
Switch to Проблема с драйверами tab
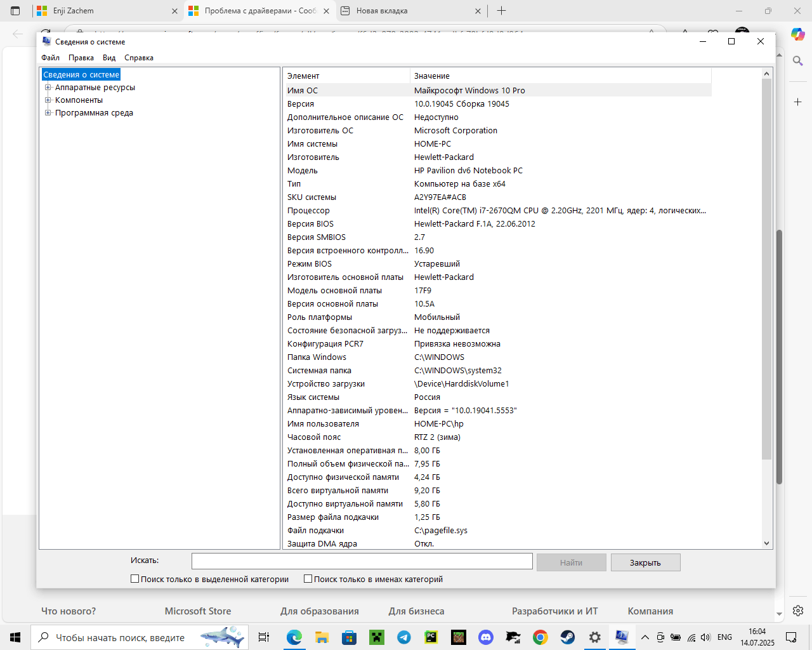[259, 11]
